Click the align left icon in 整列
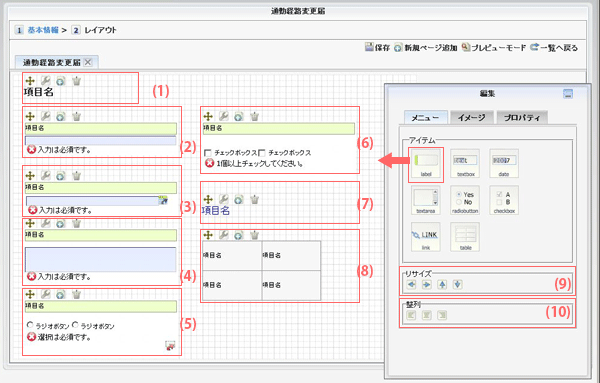 pos(411,315)
